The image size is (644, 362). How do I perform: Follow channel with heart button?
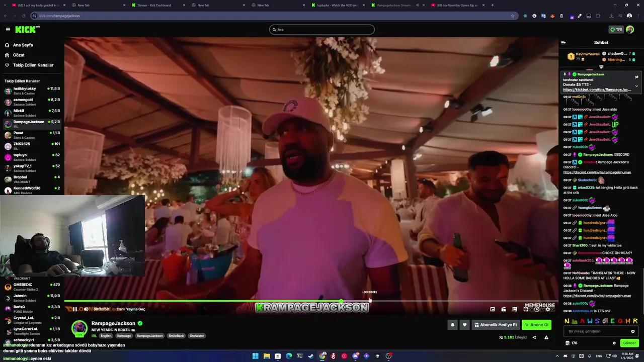tap(465, 325)
